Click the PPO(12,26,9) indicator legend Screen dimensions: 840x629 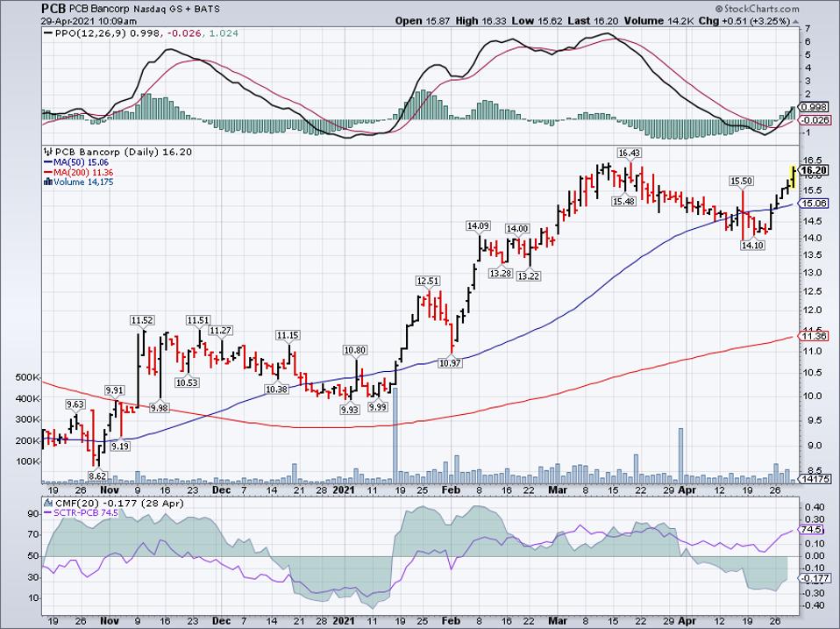click(141, 33)
